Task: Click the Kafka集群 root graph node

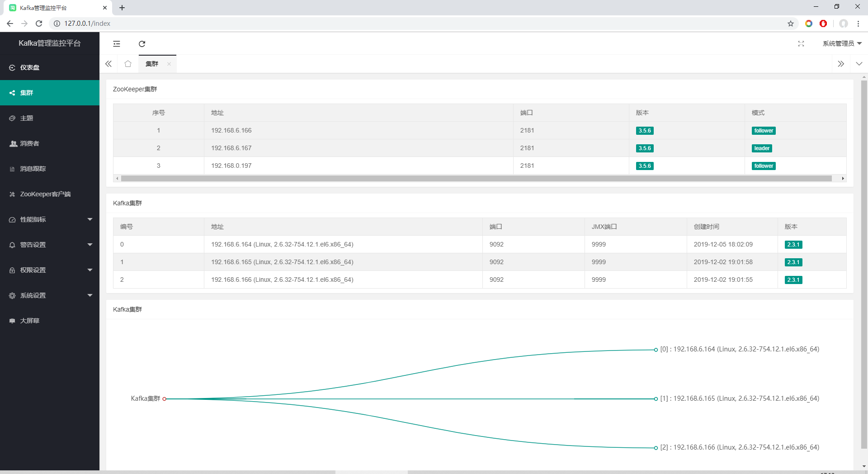Action: (165, 399)
